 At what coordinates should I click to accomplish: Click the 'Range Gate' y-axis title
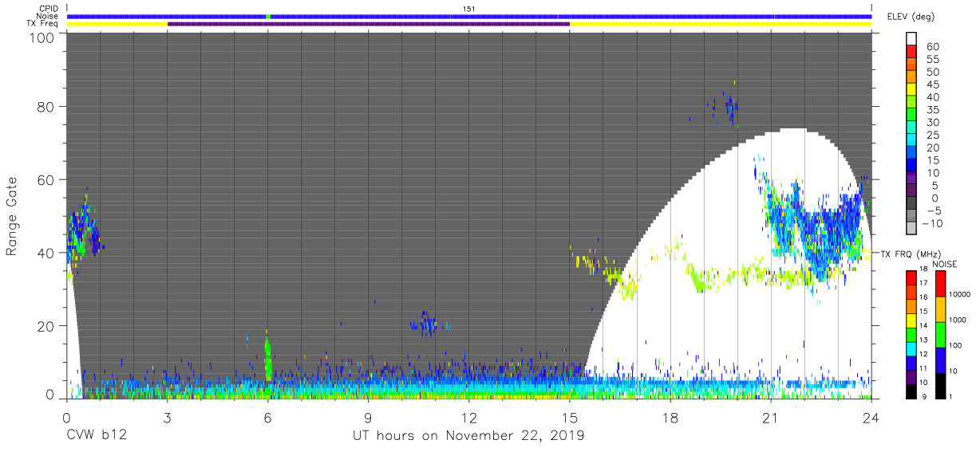click(12, 216)
